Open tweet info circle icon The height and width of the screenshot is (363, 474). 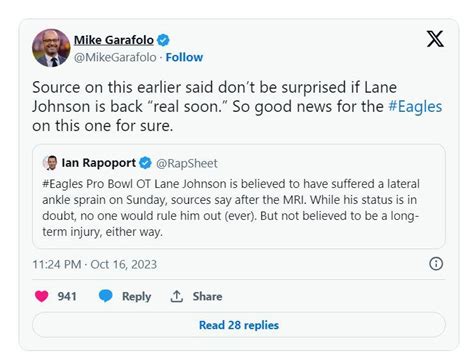pyautogui.click(x=436, y=264)
